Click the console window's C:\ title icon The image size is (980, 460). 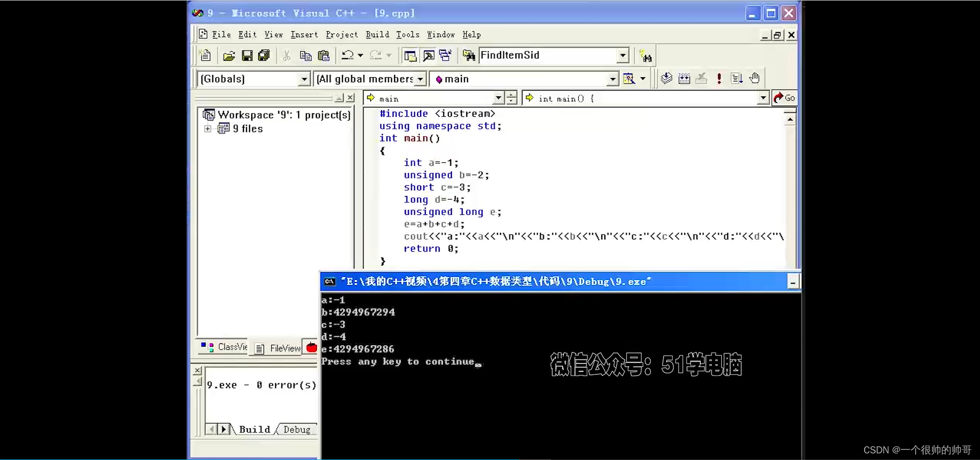pyautogui.click(x=330, y=282)
